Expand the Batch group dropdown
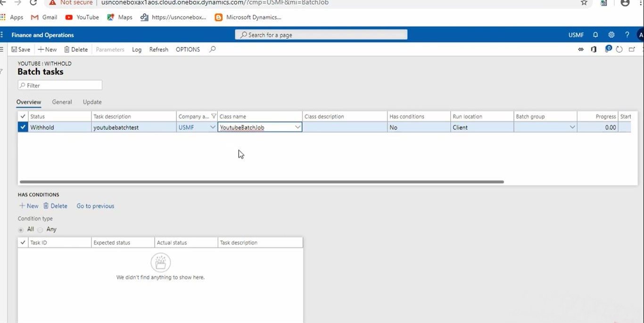 coord(572,127)
